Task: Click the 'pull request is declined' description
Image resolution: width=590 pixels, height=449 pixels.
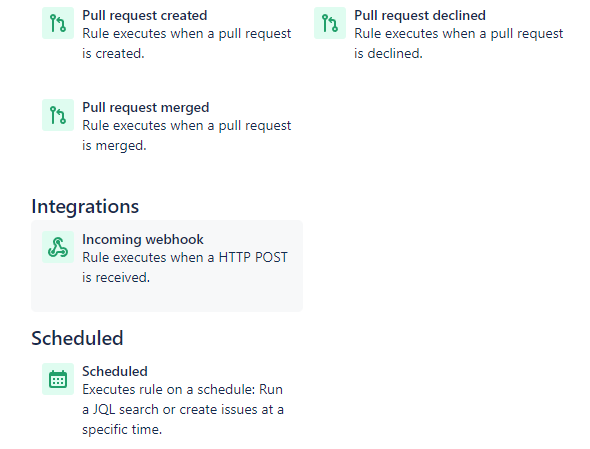Action: pyautogui.click(x=459, y=43)
